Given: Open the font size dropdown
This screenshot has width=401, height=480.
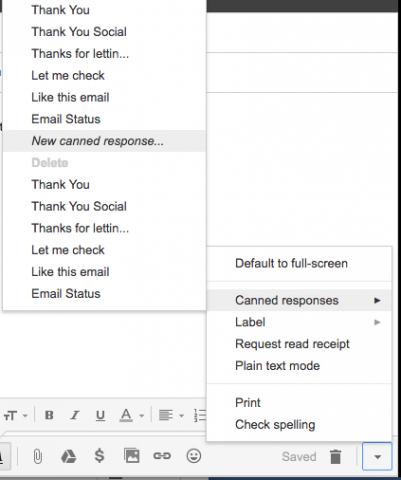Looking at the screenshot, I should tap(15, 416).
